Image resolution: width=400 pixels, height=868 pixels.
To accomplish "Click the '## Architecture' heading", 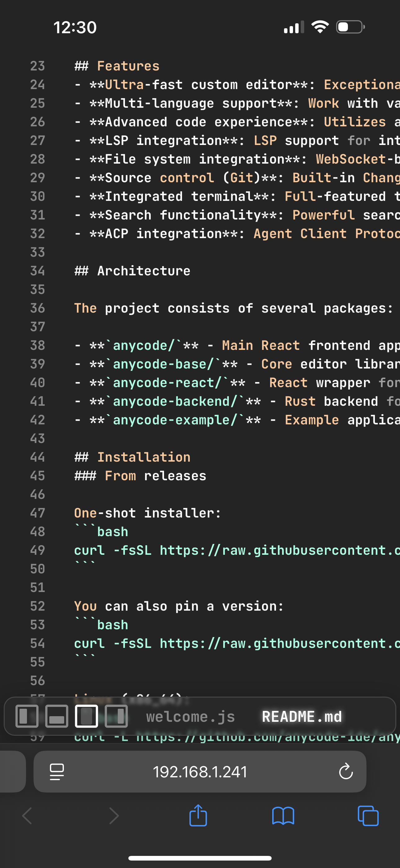I will point(132,271).
